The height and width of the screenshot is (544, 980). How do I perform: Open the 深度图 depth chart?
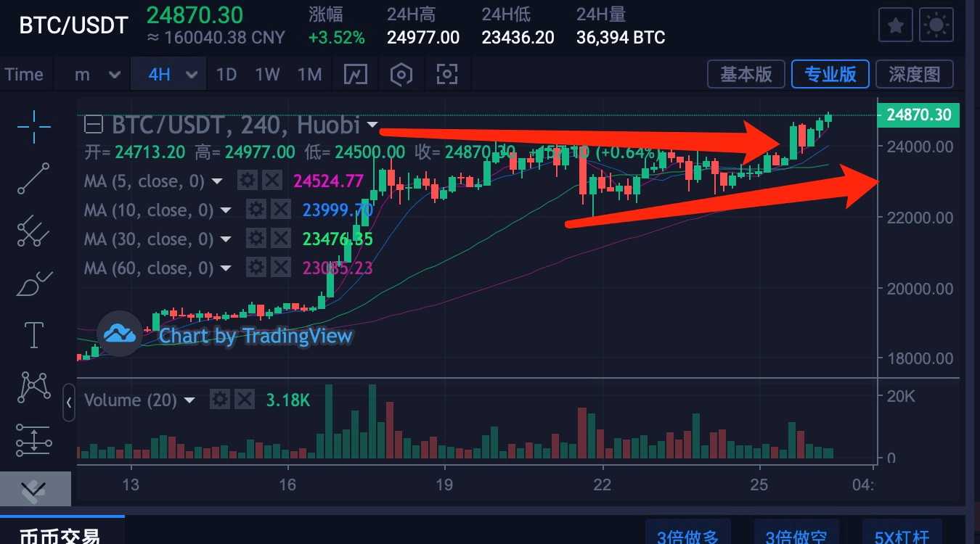[915, 74]
